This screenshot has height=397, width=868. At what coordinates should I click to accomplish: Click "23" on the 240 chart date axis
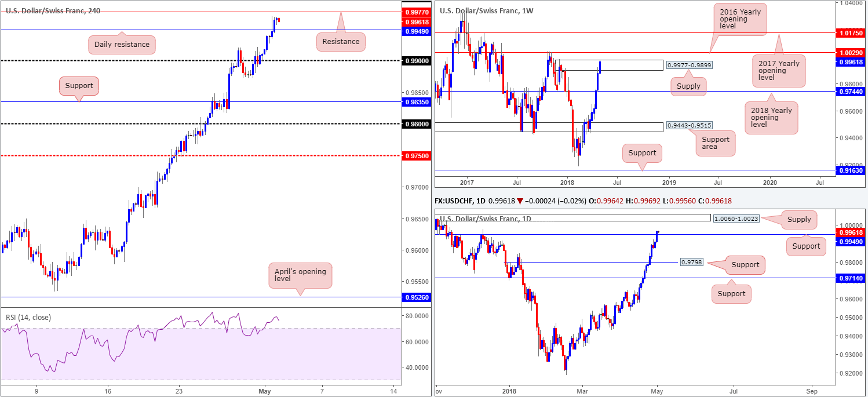[x=179, y=390]
